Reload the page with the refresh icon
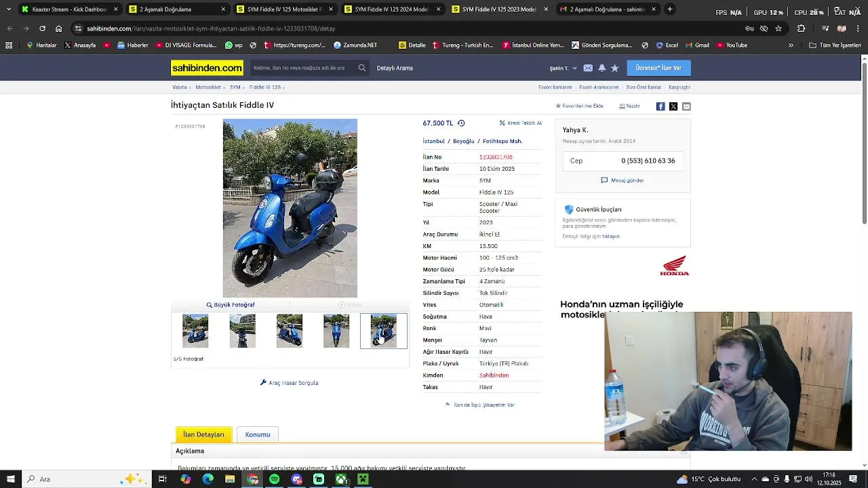868x488 pixels. [x=42, y=28]
